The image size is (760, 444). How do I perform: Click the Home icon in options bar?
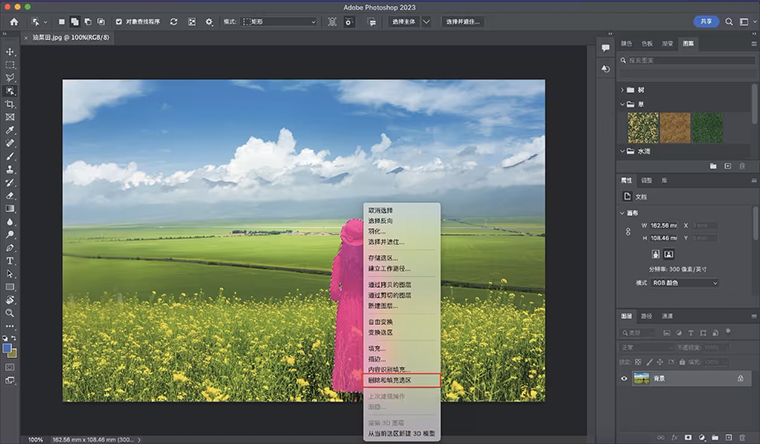pos(14,21)
